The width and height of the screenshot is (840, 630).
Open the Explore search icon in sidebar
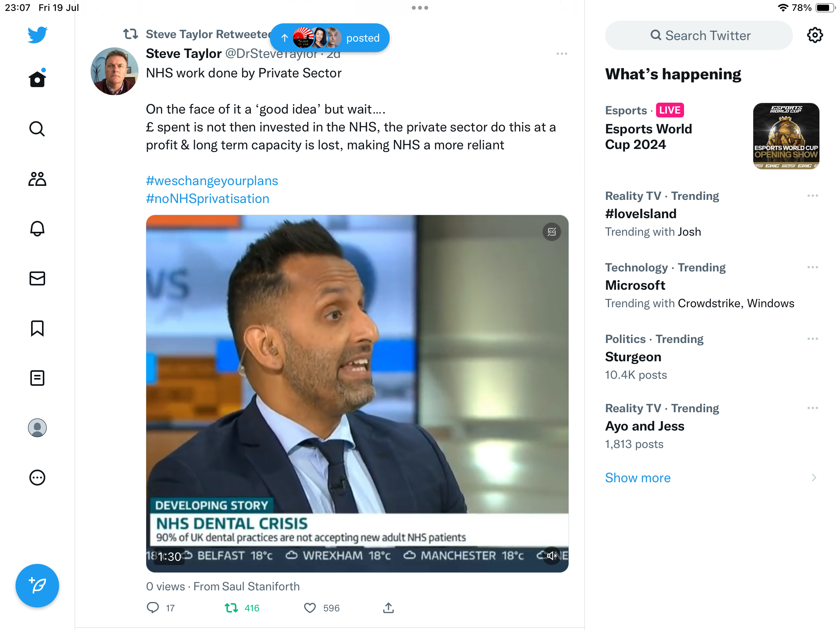37,129
